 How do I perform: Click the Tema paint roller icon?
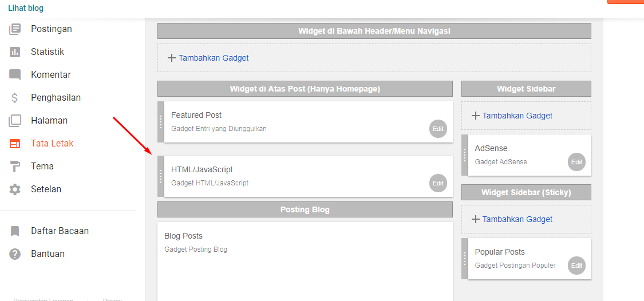[x=15, y=167]
